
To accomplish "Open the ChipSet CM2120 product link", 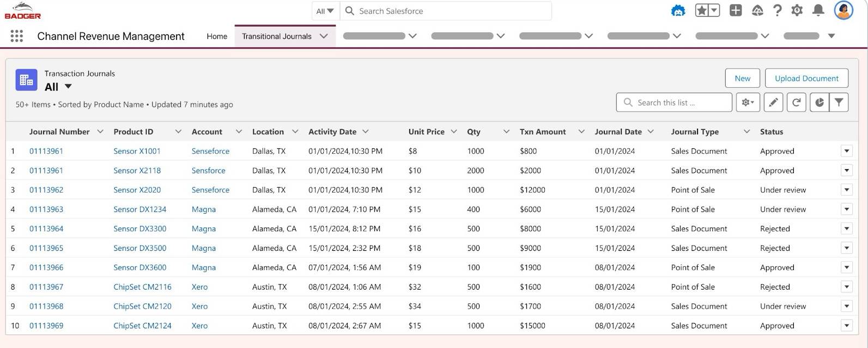I will [x=142, y=307].
